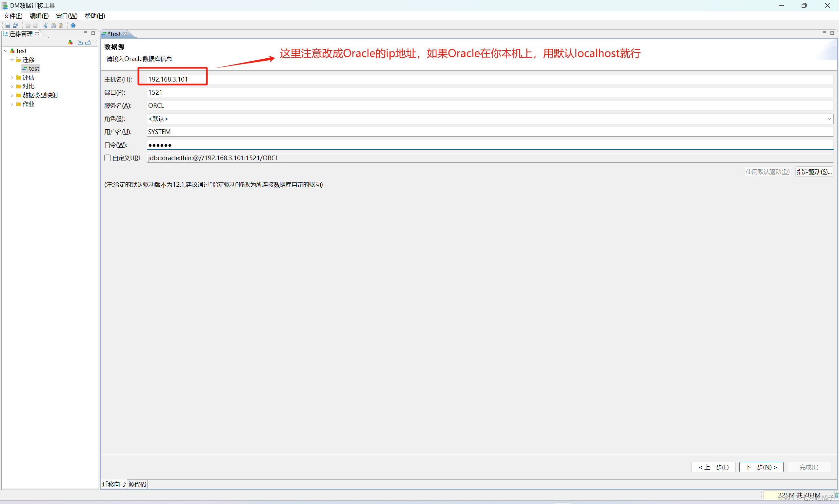Click the Save icon in toolbar
The height and width of the screenshot is (504, 839).
tap(8, 25)
